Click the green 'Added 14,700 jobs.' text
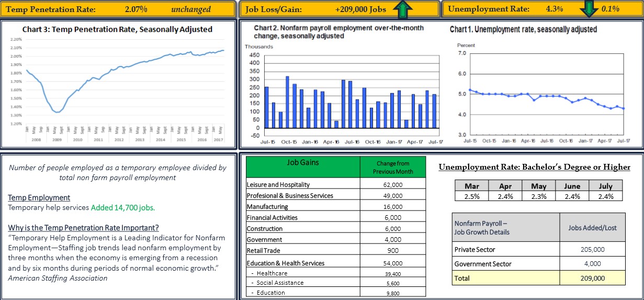The width and height of the screenshot is (644, 300). (x=123, y=207)
